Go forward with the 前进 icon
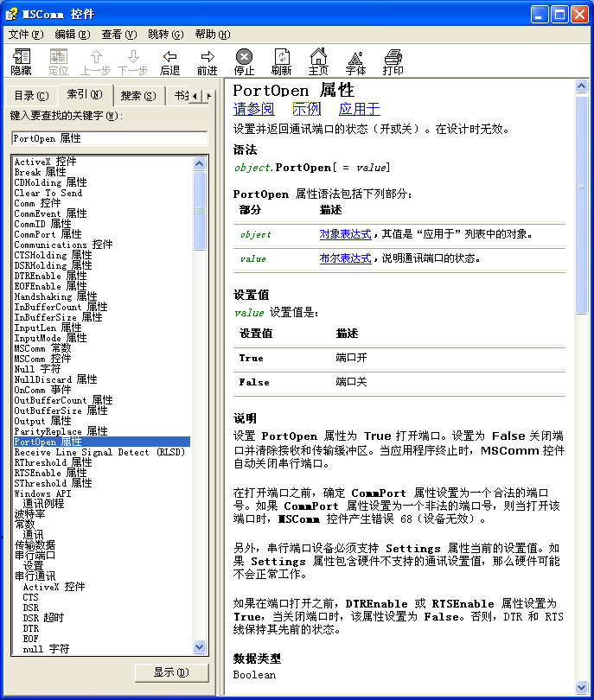Image resolution: width=594 pixels, height=700 pixels. click(x=208, y=61)
